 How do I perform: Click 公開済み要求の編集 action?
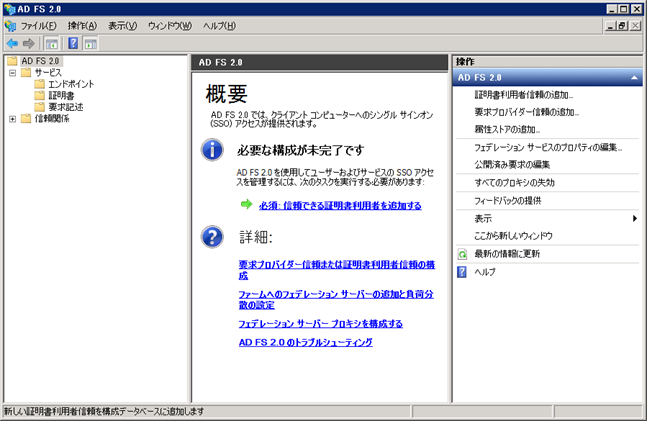pyautogui.click(x=512, y=165)
